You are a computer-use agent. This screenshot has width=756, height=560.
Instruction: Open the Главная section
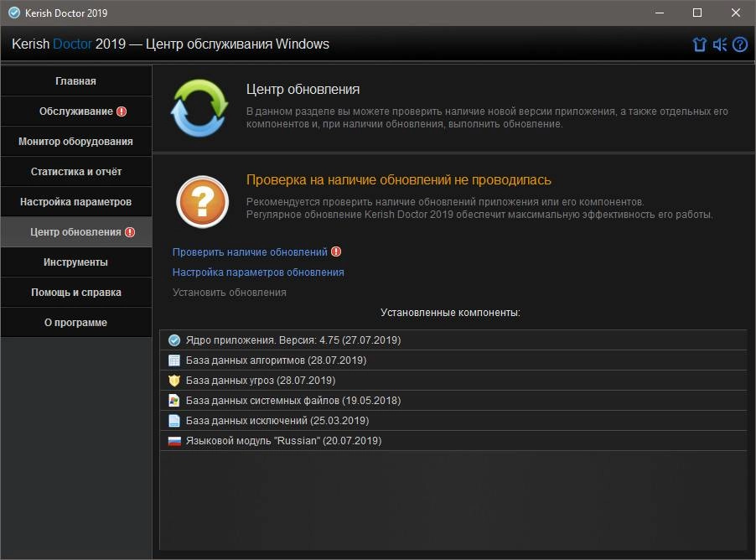(x=76, y=81)
